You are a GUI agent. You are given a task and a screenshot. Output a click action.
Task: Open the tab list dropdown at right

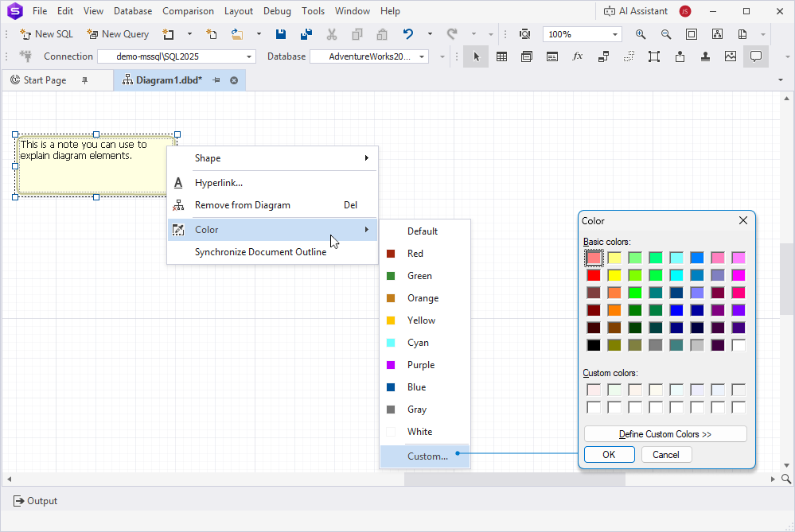pos(781,80)
